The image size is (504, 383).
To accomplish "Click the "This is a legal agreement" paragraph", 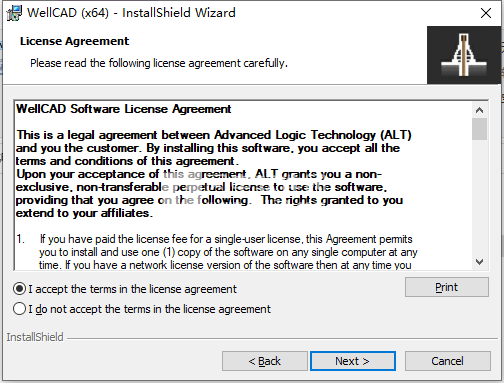I will 214,174.
